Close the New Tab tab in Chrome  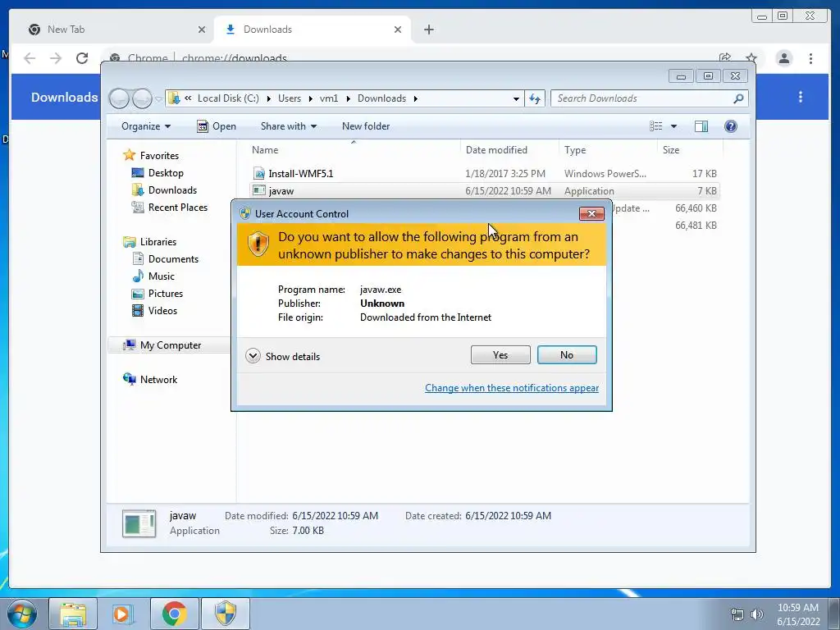[202, 30]
